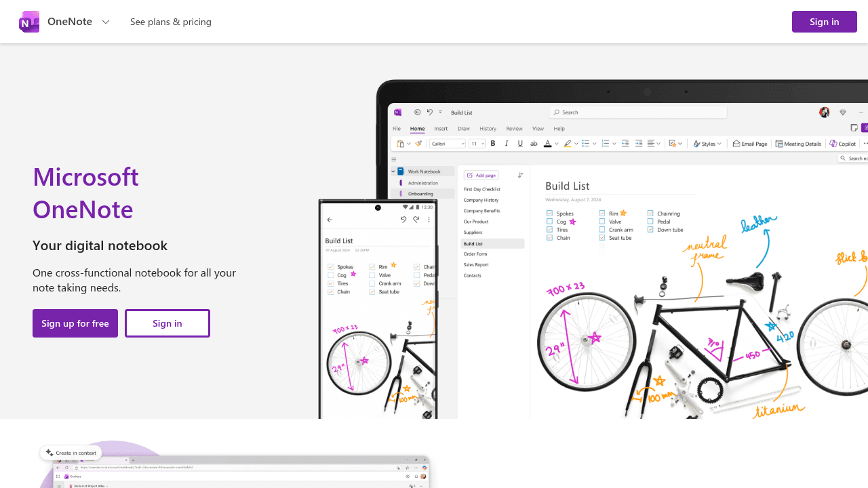
Task: Open the Review ribbon tab
Action: click(514, 129)
